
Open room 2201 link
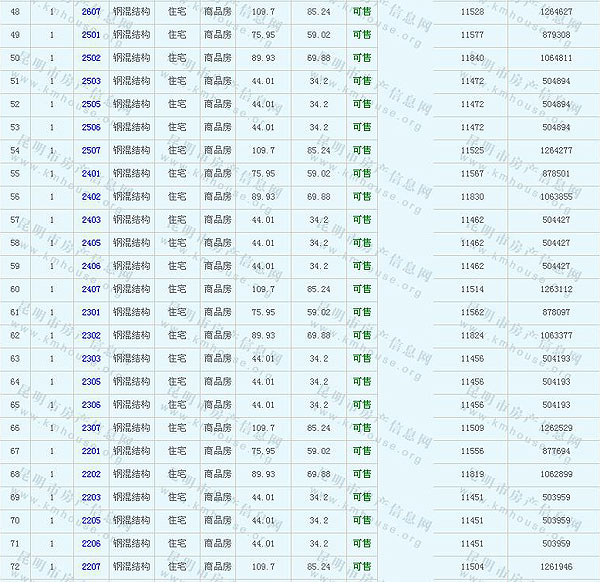(91, 451)
